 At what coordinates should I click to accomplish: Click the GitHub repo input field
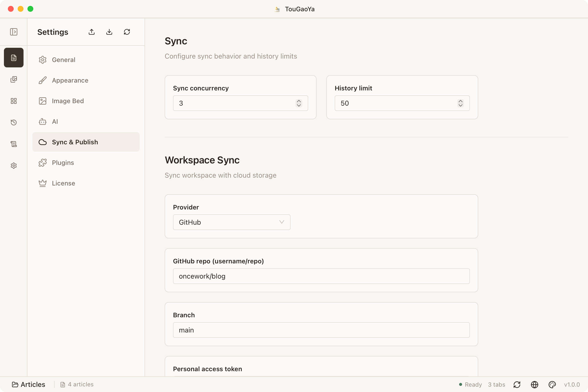(321, 276)
